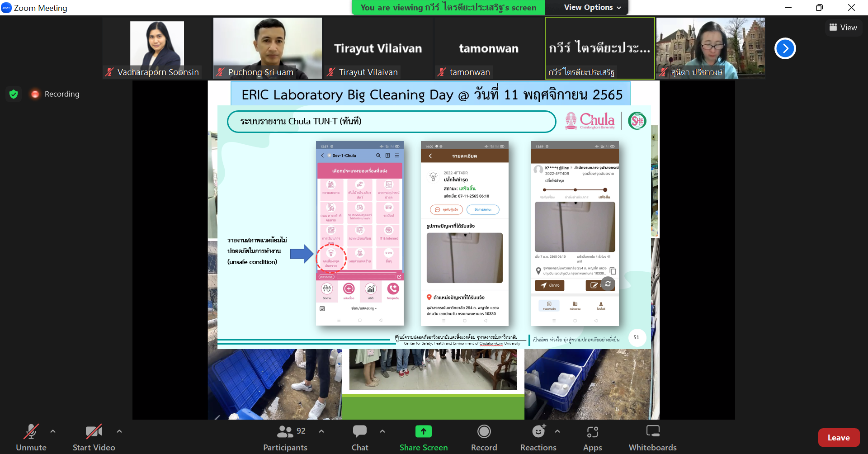Click the muted mic icon beside Tirayut Vilaivan name
Image resolution: width=868 pixels, height=454 pixels.
(x=331, y=72)
